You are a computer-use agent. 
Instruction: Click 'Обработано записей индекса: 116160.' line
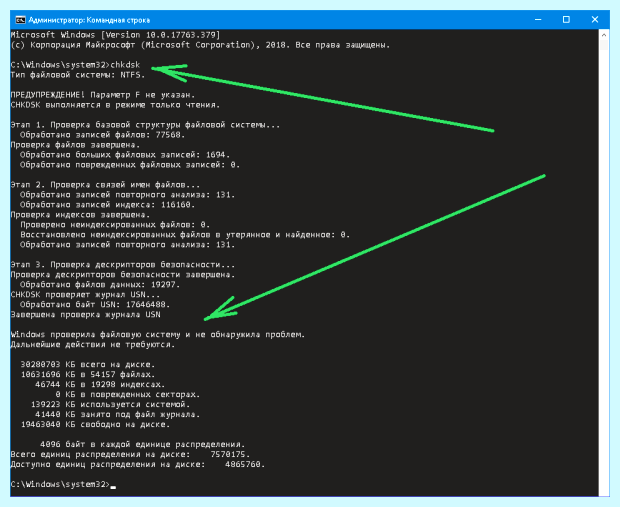[108, 205]
